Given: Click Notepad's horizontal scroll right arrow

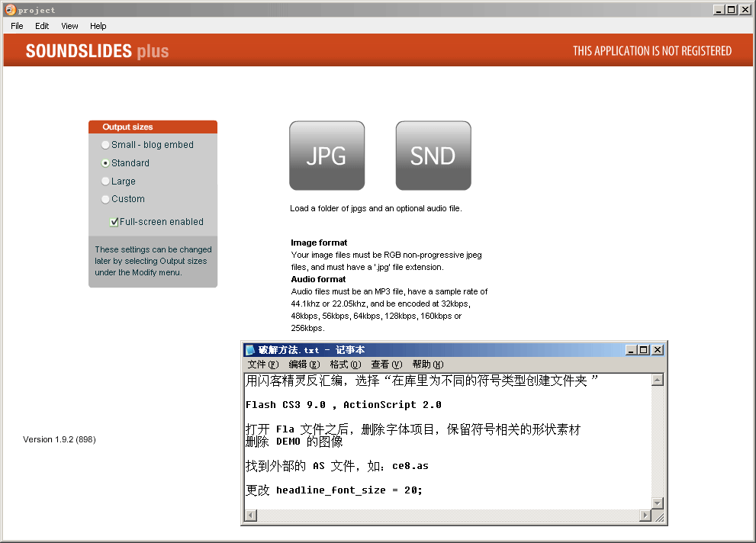Looking at the screenshot, I should [645, 516].
